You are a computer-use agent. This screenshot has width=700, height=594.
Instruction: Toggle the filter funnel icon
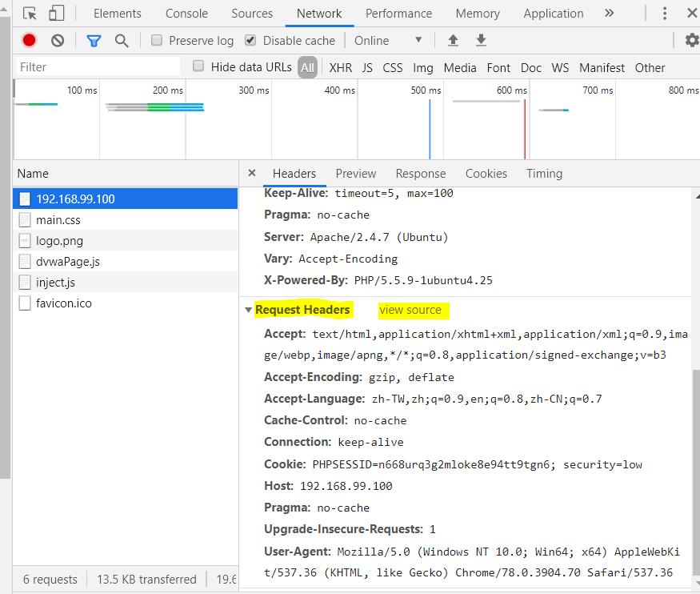pyautogui.click(x=94, y=41)
